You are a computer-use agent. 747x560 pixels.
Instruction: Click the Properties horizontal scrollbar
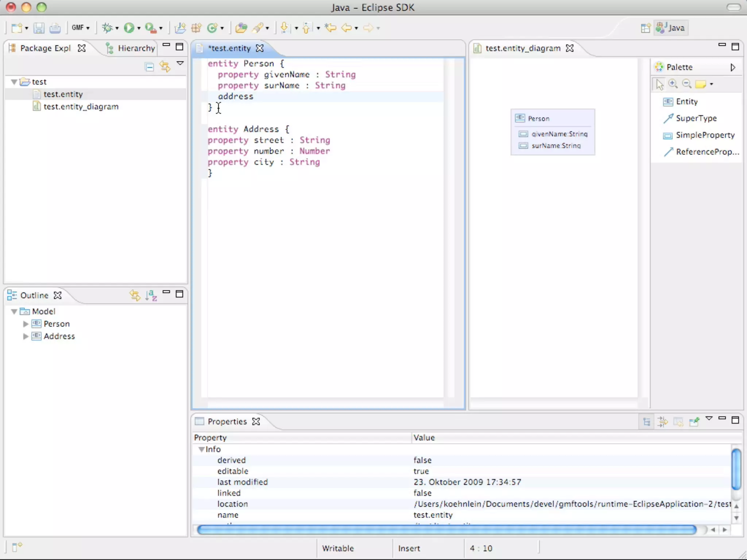446,529
